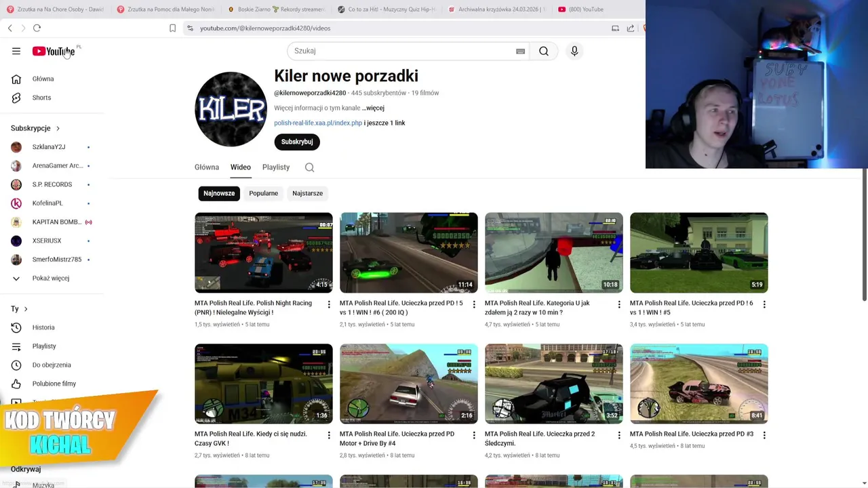This screenshot has height=488, width=868.
Task: Bookmark the page with the address bar bookmark icon
Action: [x=172, y=28]
